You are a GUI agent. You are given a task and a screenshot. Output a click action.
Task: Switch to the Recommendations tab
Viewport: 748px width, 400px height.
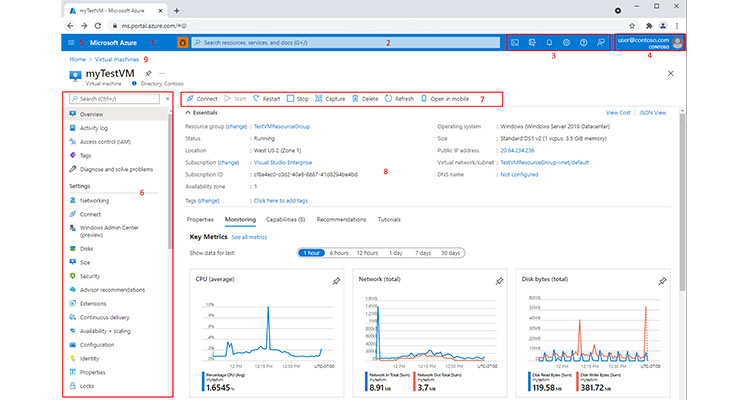(341, 220)
